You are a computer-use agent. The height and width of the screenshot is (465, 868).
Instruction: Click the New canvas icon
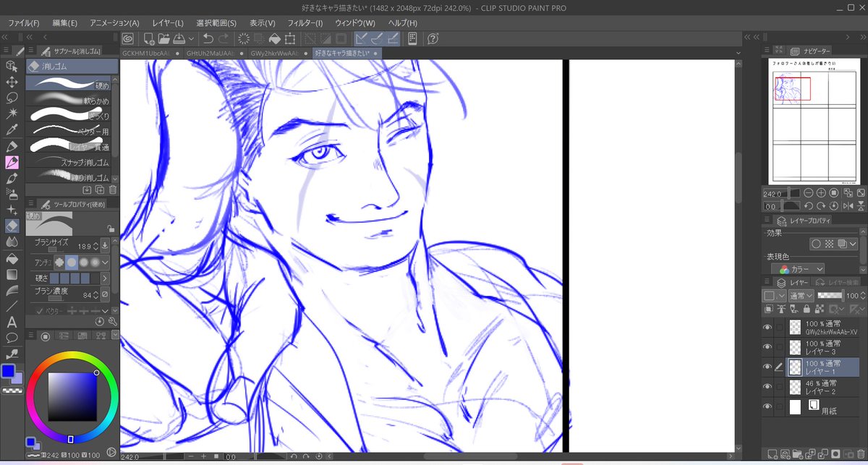pyautogui.click(x=149, y=38)
